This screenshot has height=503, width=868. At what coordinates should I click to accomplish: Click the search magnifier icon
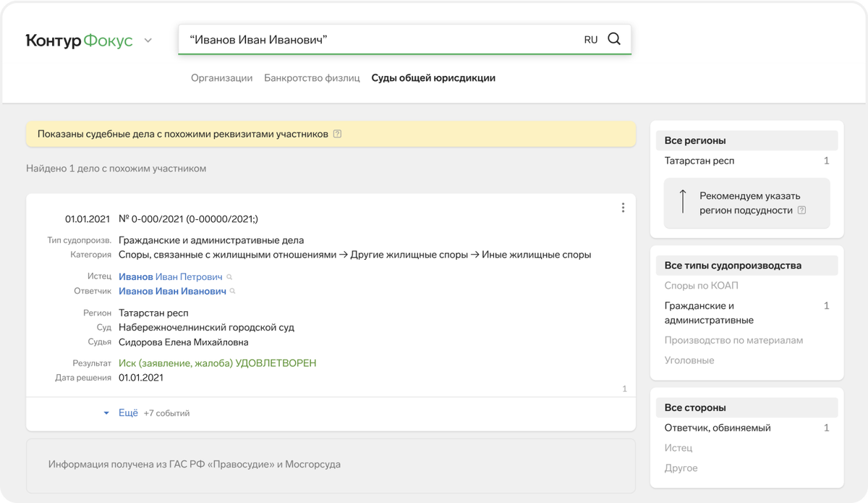click(x=614, y=39)
